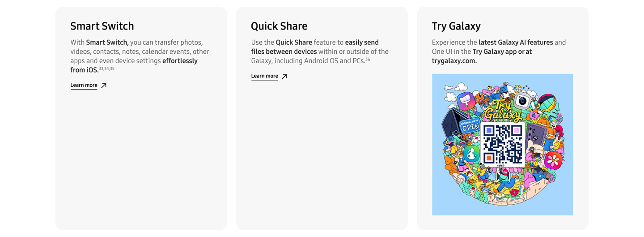Select the Smart Switch card heading
The image size is (644, 237).
click(x=102, y=26)
